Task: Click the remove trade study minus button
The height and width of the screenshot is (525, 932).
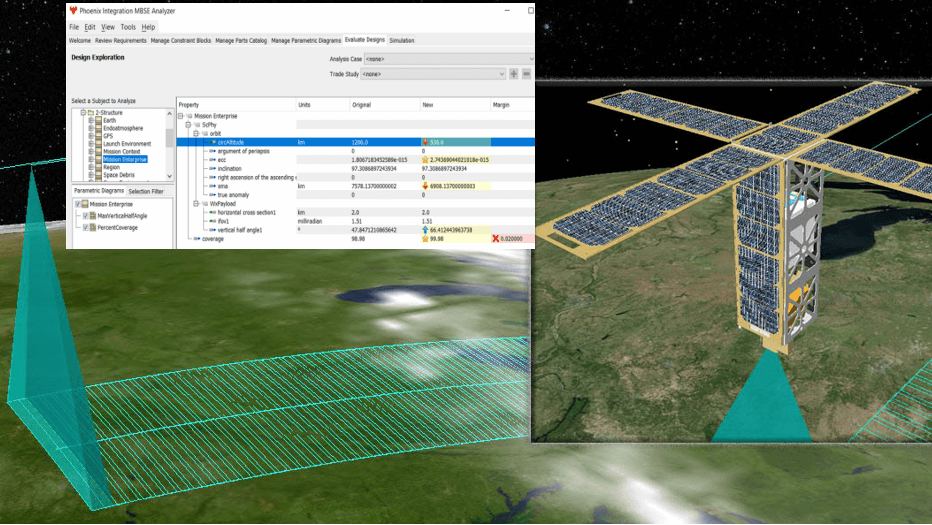Action: click(526, 74)
